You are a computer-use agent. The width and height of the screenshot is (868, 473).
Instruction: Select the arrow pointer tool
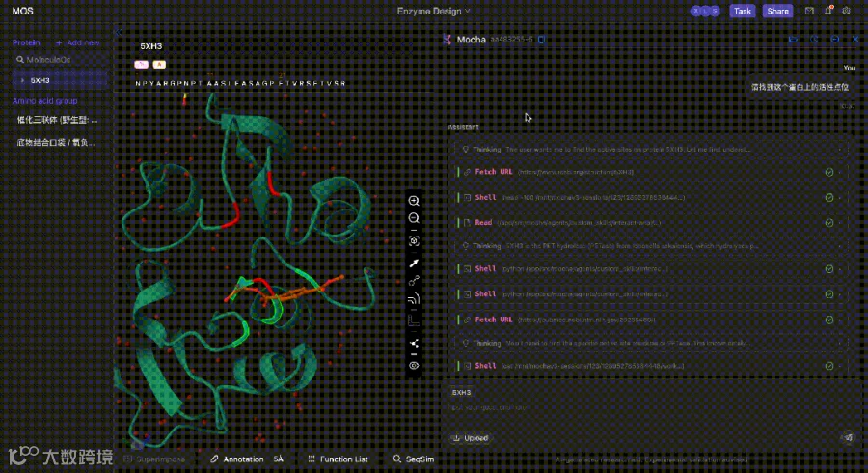(x=414, y=264)
